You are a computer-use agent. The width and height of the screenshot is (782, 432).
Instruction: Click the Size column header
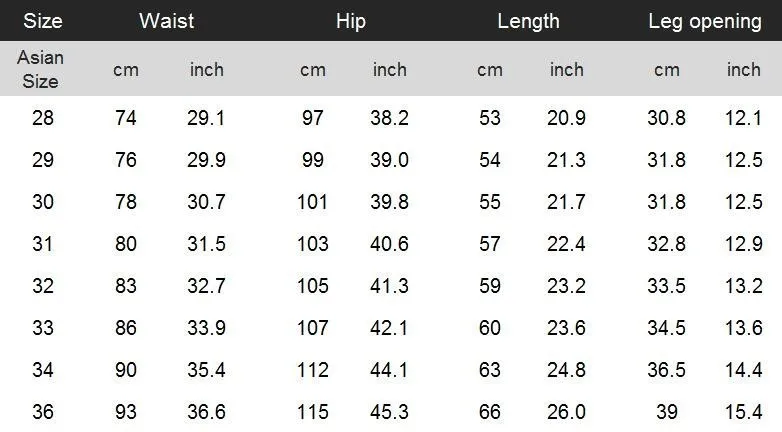pos(43,21)
